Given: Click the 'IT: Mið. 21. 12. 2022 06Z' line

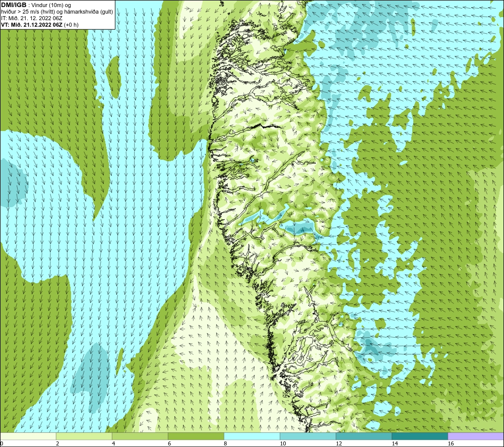Looking at the screenshot, I should pos(31,18).
